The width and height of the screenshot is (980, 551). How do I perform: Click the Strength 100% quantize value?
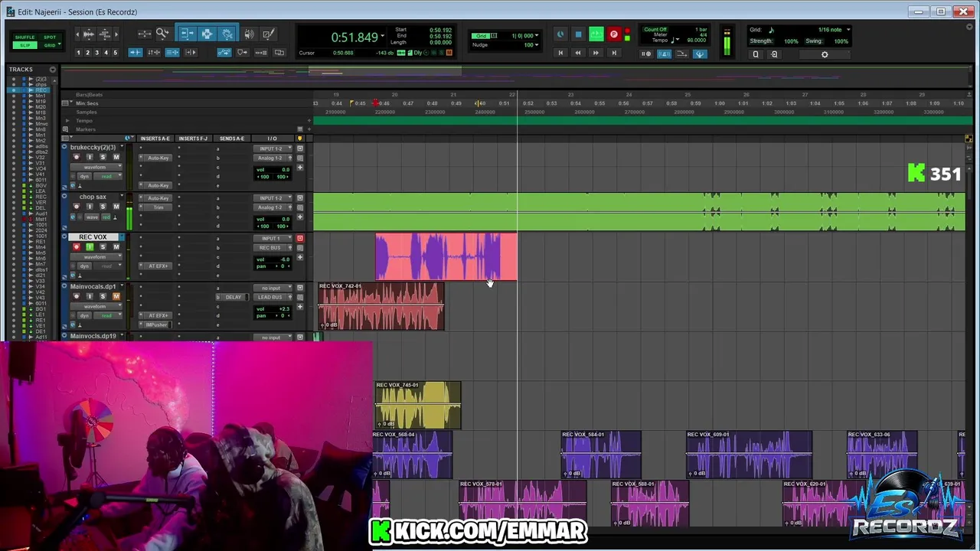point(791,41)
